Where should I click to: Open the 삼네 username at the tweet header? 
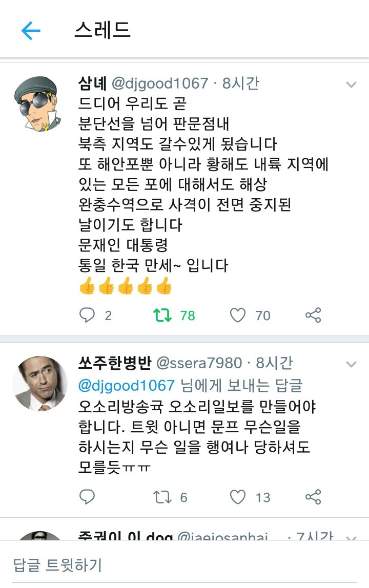point(92,83)
